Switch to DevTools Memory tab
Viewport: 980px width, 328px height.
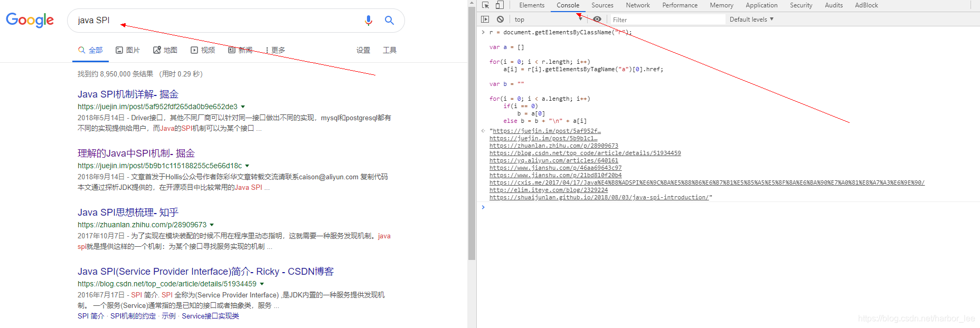coord(721,5)
